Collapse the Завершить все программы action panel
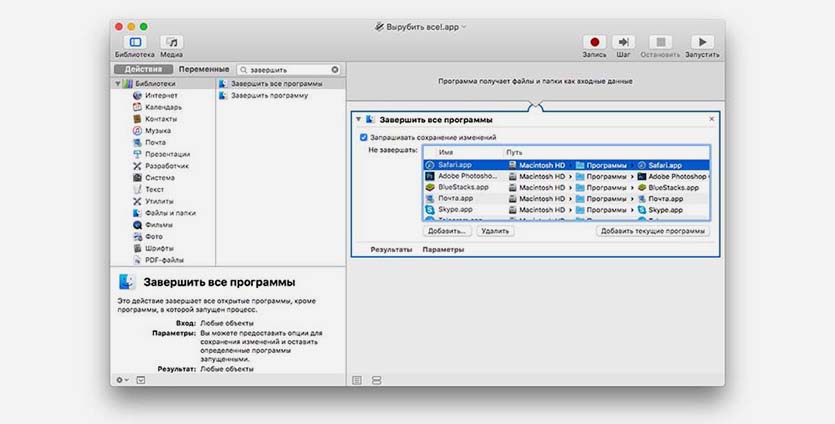Viewport: 835px width, 424px height. pyautogui.click(x=358, y=119)
